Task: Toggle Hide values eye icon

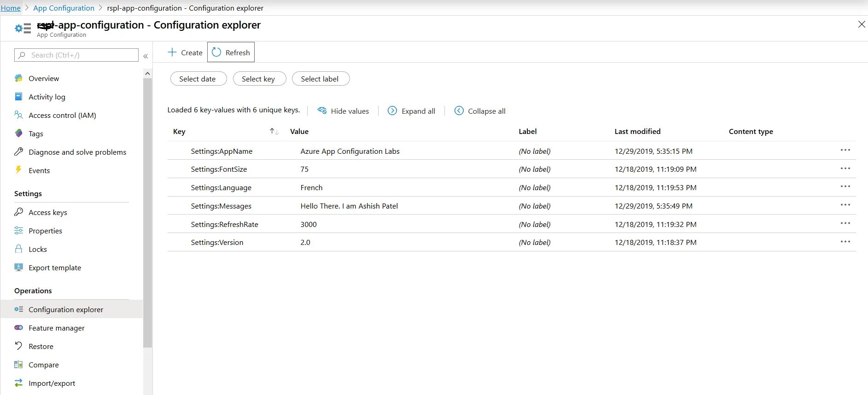Action: (x=322, y=111)
